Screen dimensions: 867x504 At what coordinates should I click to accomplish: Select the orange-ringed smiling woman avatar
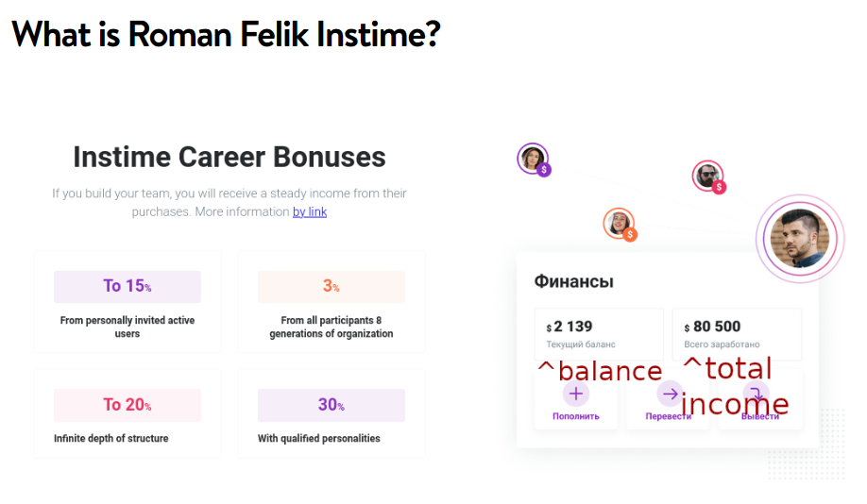click(x=618, y=224)
